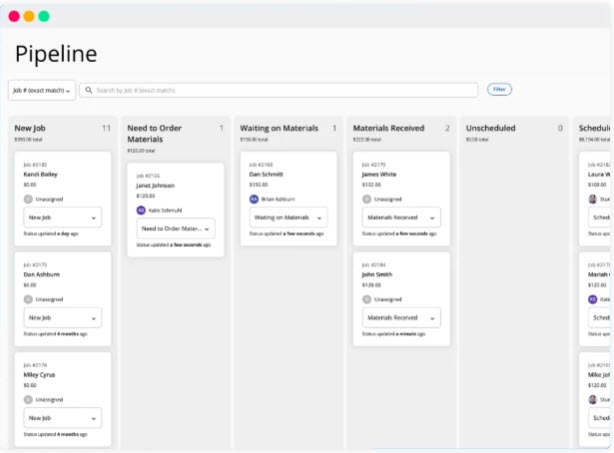Viewport: 614px width, 453px height.
Task: Click $102.00 amount on James White card
Action: 371,184
